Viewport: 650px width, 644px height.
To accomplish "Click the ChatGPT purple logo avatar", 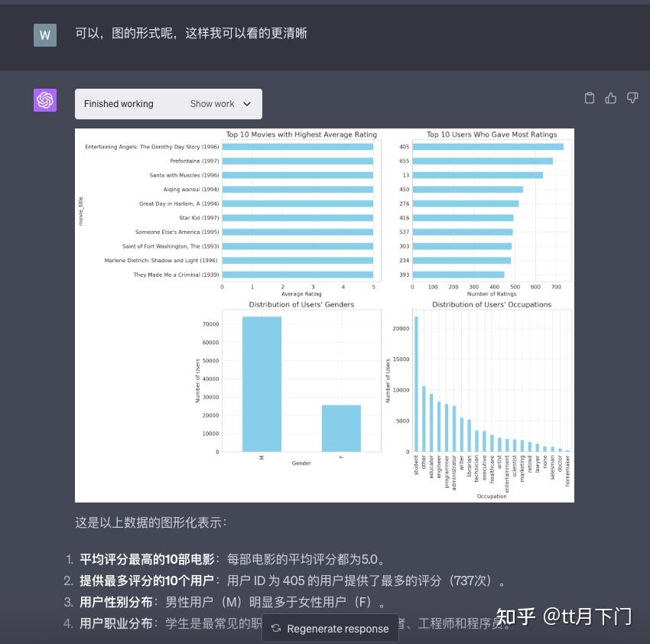I will click(45, 100).
